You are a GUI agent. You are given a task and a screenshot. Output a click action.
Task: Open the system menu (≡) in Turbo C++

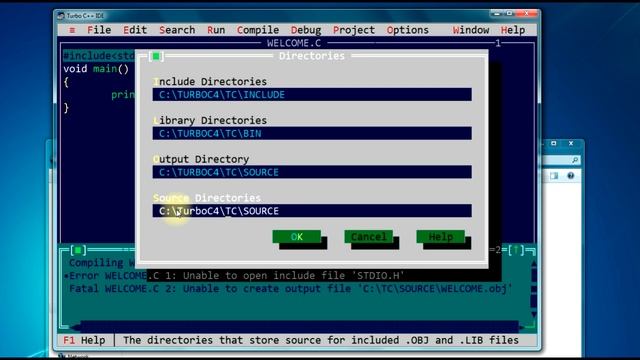(72, 30)
